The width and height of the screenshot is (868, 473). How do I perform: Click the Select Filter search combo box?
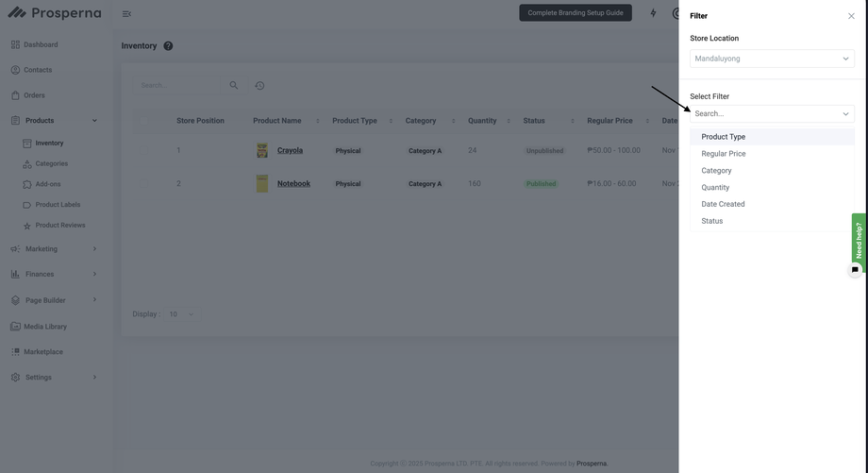coord(772,113)
